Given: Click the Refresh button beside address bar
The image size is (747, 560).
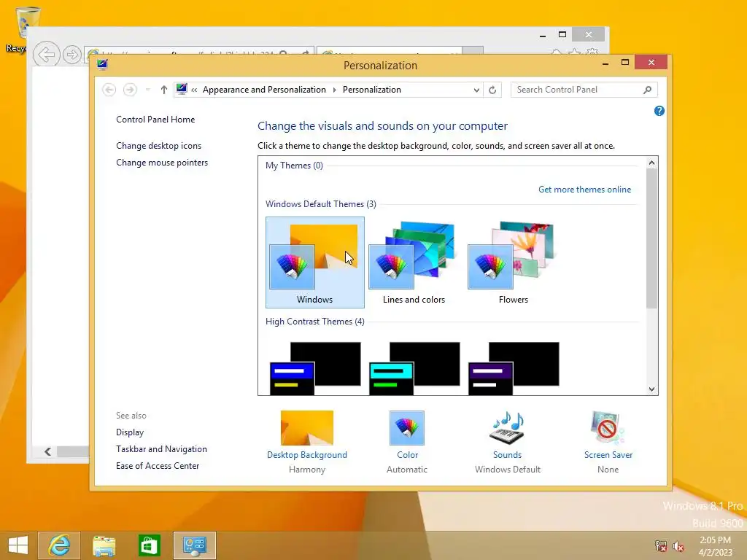Looking at the screenshot, I should point(492,90).
